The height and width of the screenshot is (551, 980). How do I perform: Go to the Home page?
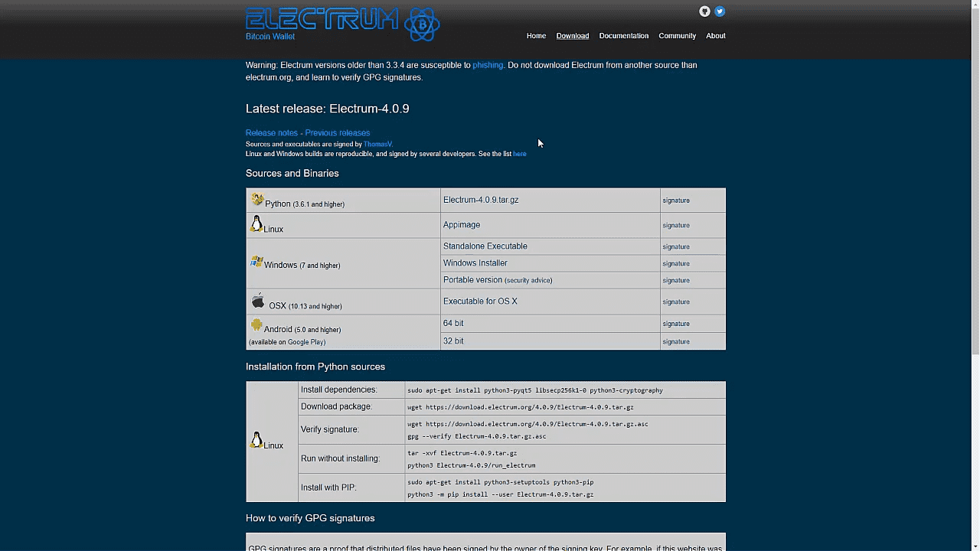point(536,36)
